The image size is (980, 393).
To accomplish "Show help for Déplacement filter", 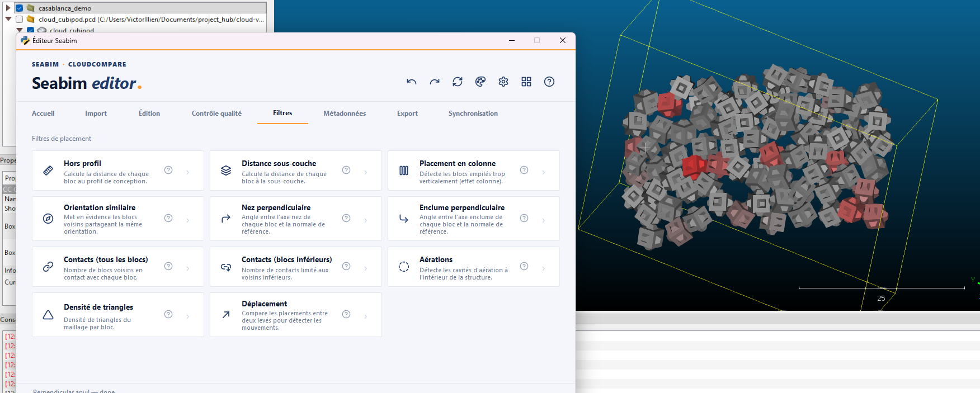I will (x=346, y=314).
